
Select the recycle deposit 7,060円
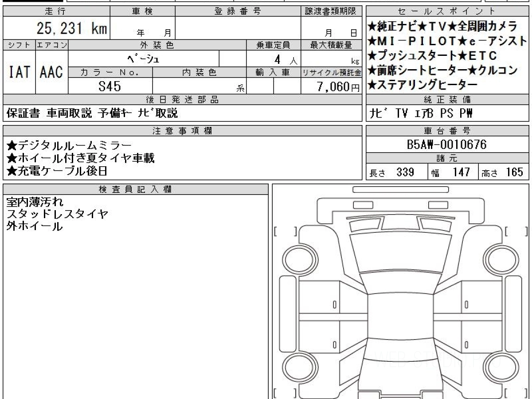[x=338, y=87]
